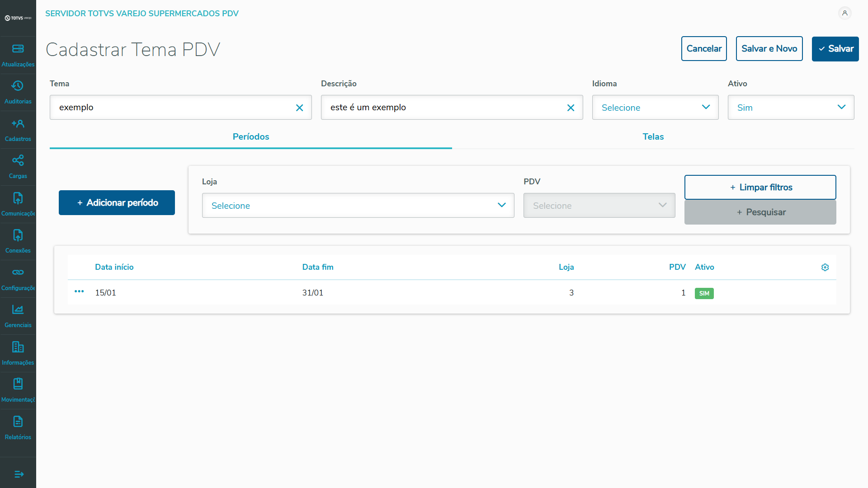
Task: Open the Gerenciais chart icon
Action: (18, 310)
